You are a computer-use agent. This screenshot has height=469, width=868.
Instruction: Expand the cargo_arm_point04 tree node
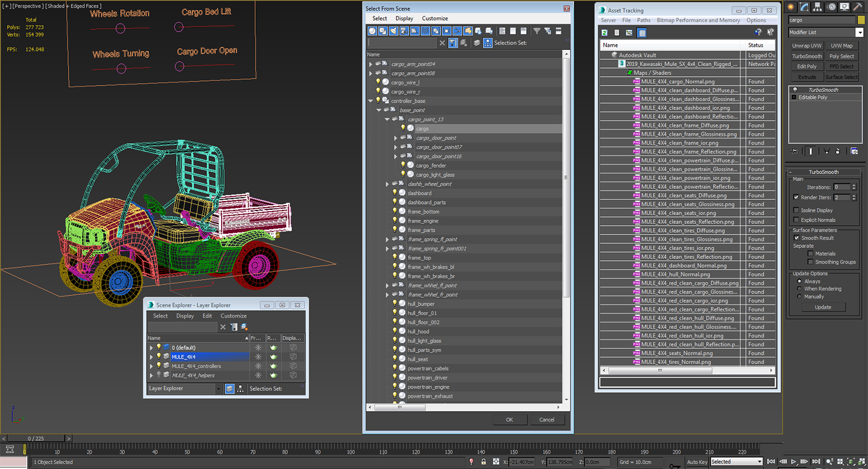click(x=371, y=64)
